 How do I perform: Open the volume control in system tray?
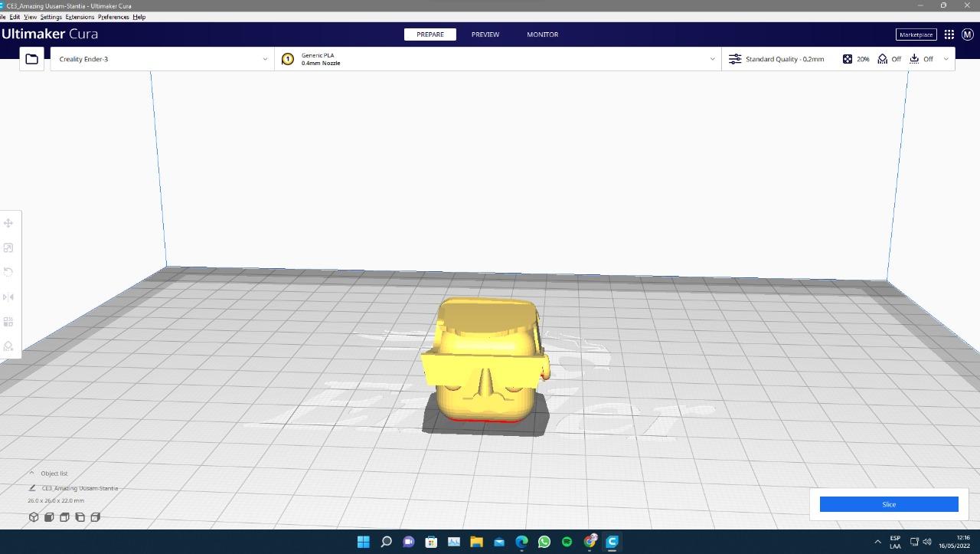[x=928, y=542]
